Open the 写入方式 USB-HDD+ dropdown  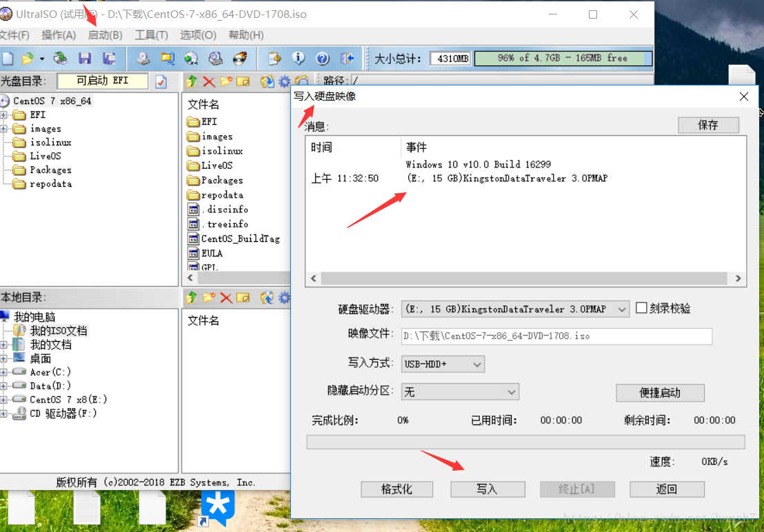pos(477,364)
